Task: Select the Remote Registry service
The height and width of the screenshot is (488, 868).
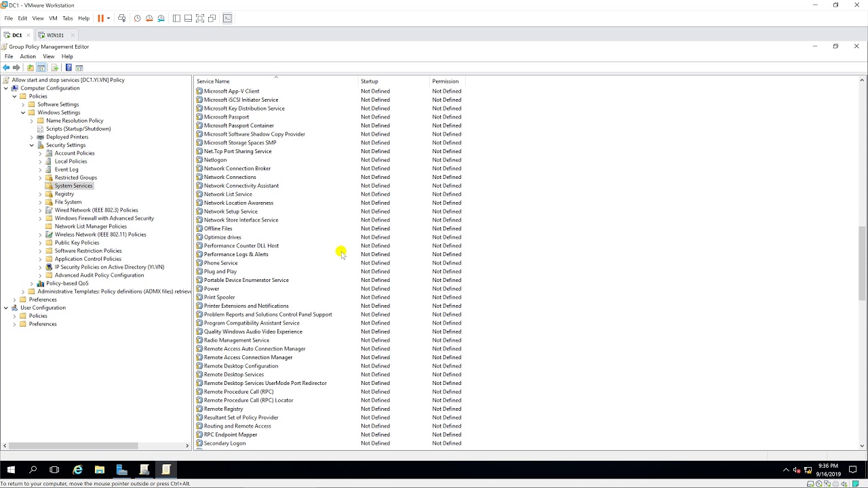Action: (223, 409)
